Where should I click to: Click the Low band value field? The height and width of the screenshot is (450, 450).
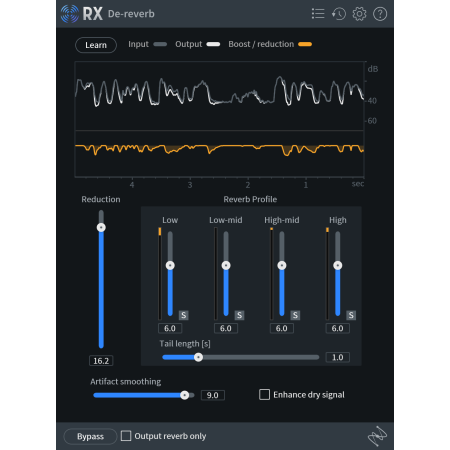coord(170,328)
